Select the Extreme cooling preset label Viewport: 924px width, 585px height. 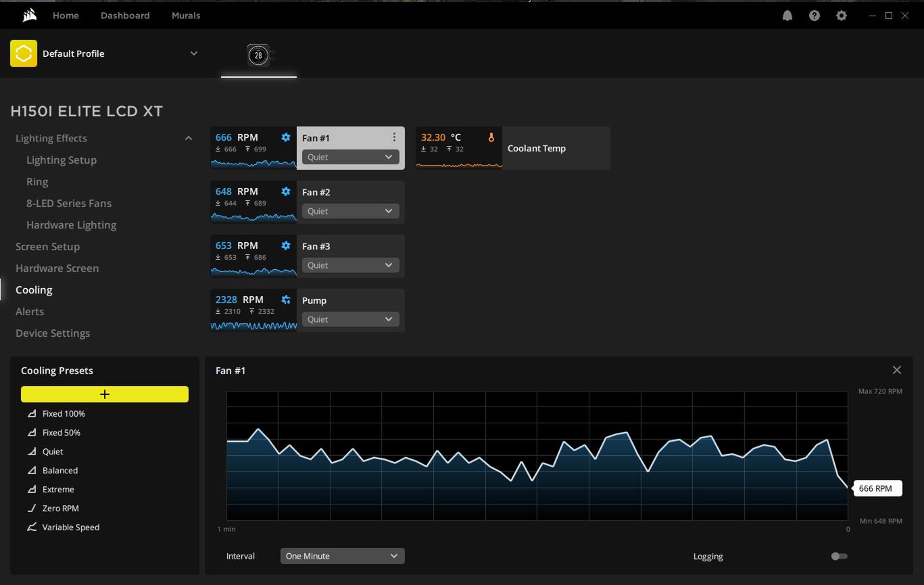pyautogui.click(x=58, y=489)
